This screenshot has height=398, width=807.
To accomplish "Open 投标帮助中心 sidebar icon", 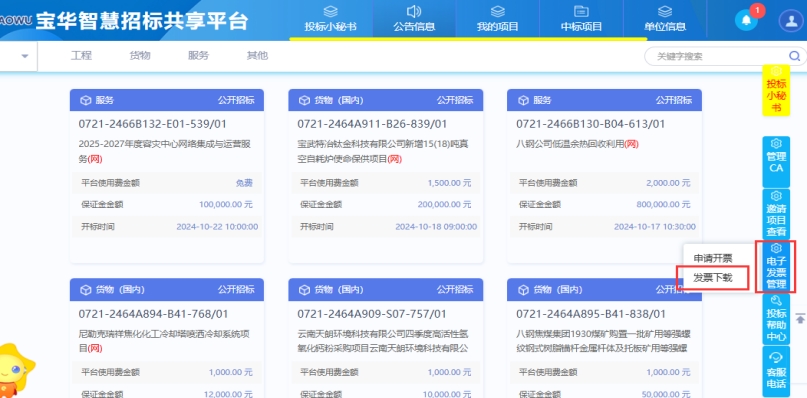I will click(776, 319).
